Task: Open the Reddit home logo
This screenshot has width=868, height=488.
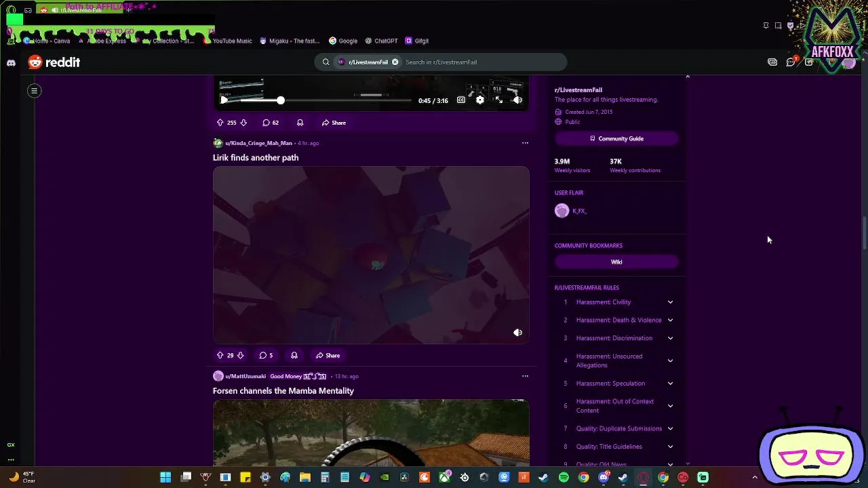Action: tap(54, 62)
